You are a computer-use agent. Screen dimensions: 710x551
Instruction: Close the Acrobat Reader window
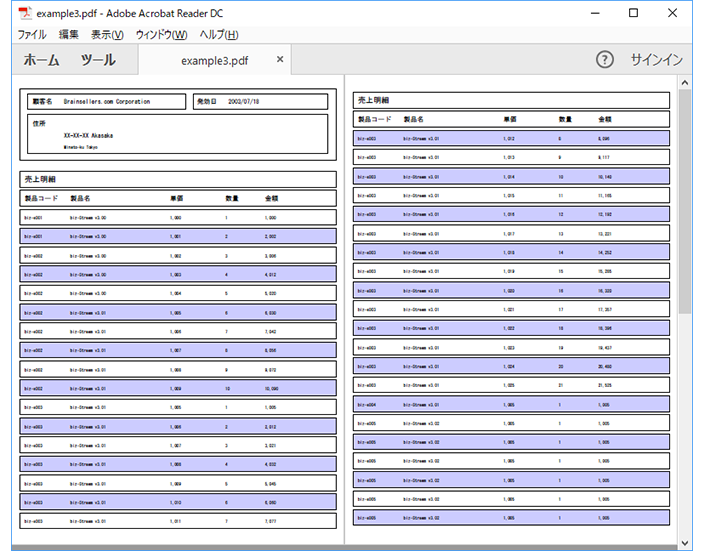672,13
